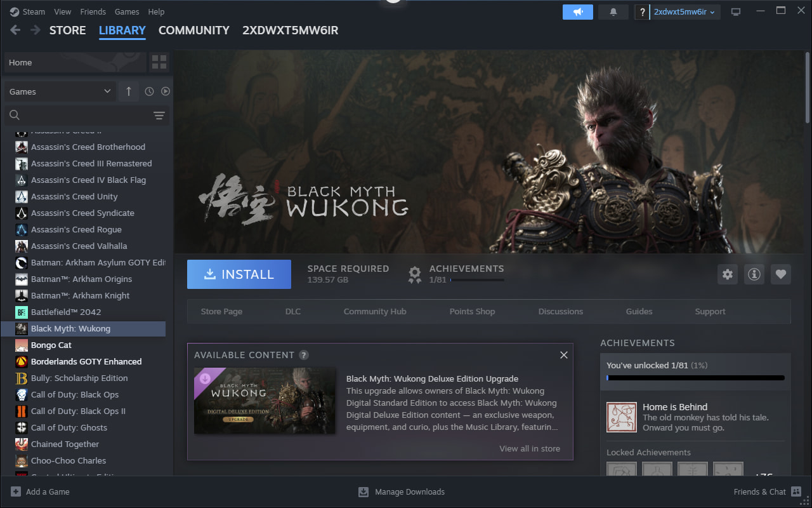Image resolution: width=812 pixels, height=508 pixels.
Task: Open the View menu
Action: coord(63,11)
